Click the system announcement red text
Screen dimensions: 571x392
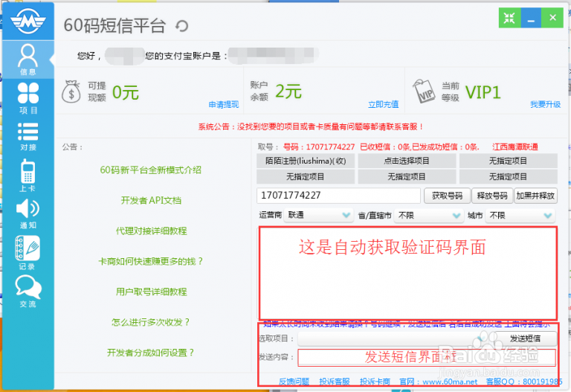[311, 126]
